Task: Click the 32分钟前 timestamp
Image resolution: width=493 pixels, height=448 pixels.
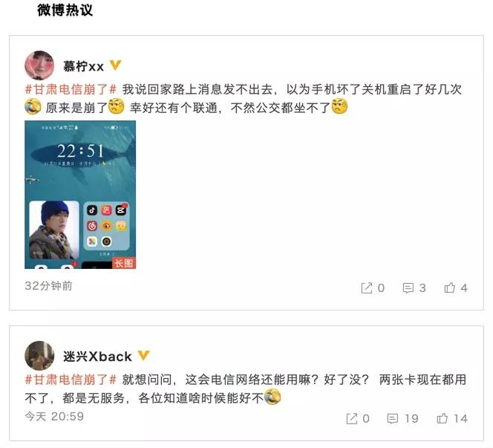Action: pyautogui.click(x=48, y=285)
